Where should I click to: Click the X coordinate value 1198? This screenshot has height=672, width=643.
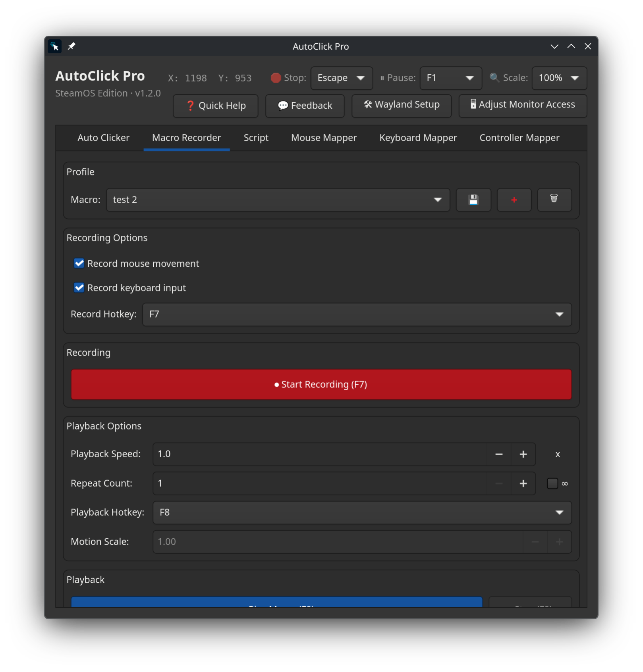pos(196,78)
